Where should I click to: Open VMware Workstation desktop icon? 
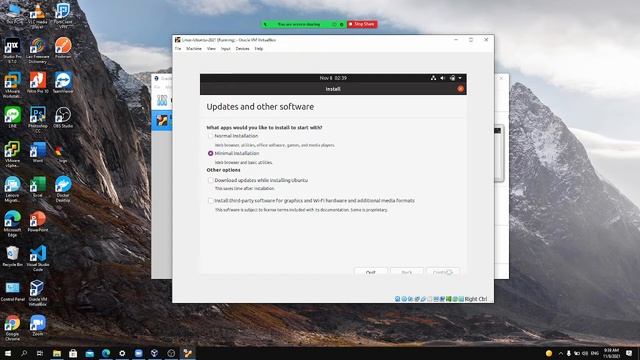(12, 85)
